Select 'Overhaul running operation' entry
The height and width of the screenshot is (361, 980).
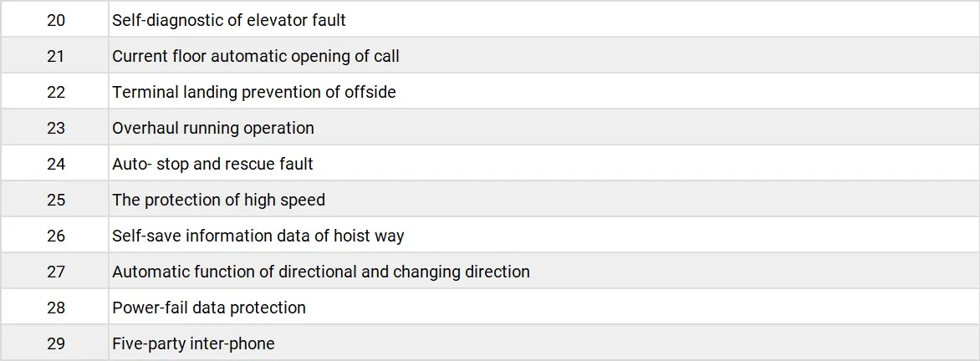pyautogui.click(x=213, y=128)
